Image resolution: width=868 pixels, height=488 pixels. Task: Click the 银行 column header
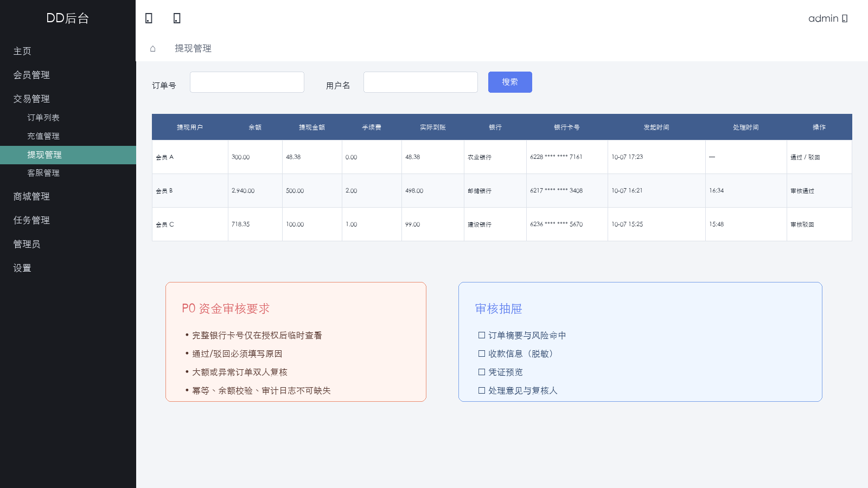point(495,127)
